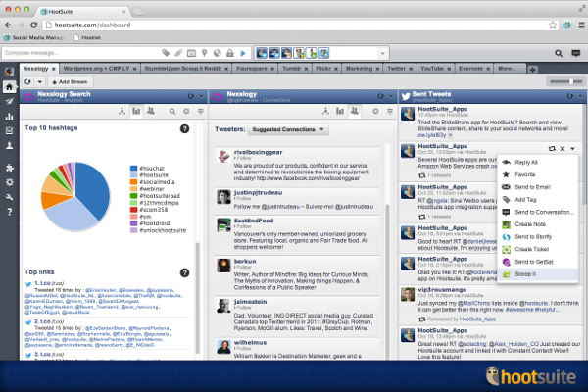The width and height of the screenshot is (588, 392).
Task: Toggle sixth profile avatar in account picker
Action: point(323,53)
